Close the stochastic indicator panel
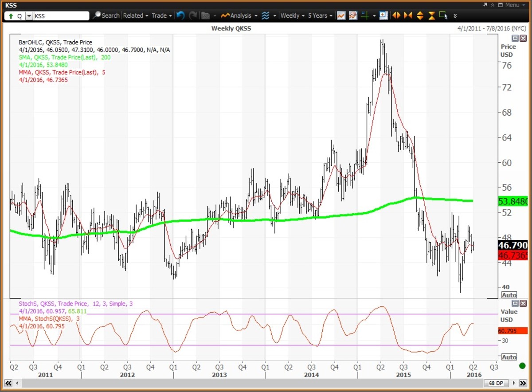The height and width of the screenshot is (392, 532). coord(523,303)
